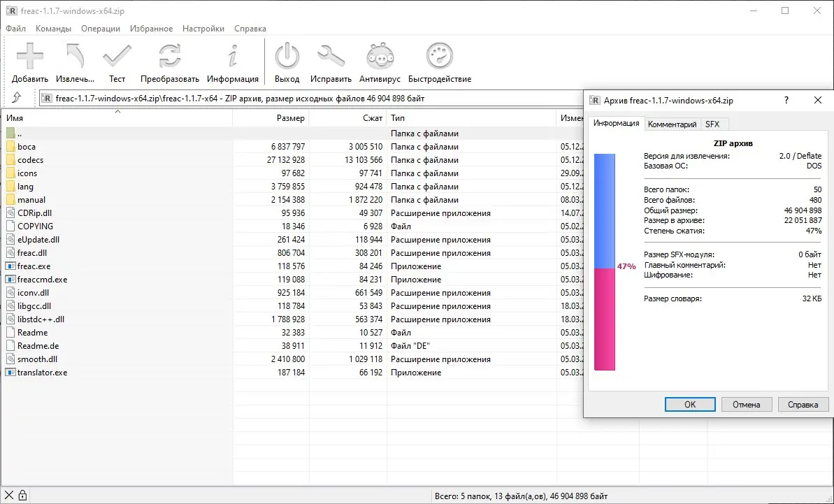This screenshot has width=834, height=504.
Task: Open the Команды menu
Action: click(53, 29)
